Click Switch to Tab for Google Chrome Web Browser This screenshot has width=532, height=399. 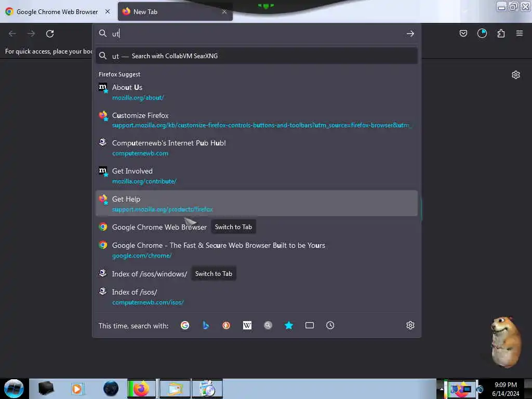[233, 227]
